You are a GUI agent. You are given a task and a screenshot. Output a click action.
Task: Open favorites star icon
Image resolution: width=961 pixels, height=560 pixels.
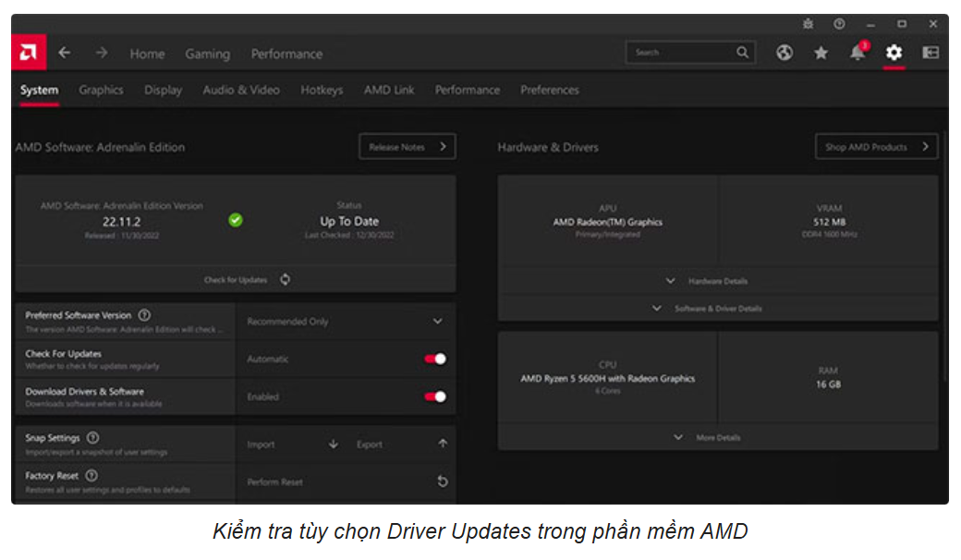[821, 54]
